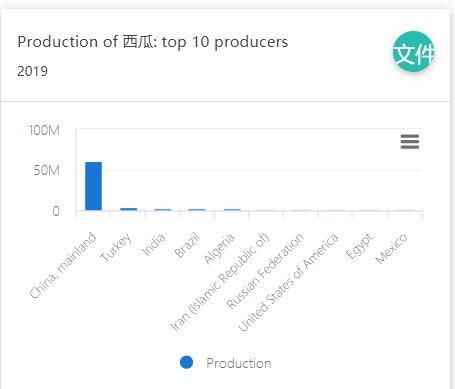This screenshot has height=389, width=455.
Task: Click the India axis label
Action: click(154, 244)
